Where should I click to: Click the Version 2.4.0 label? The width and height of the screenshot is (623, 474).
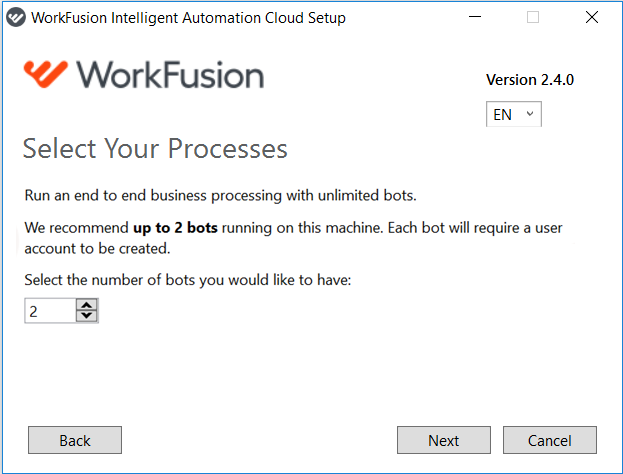530,80
